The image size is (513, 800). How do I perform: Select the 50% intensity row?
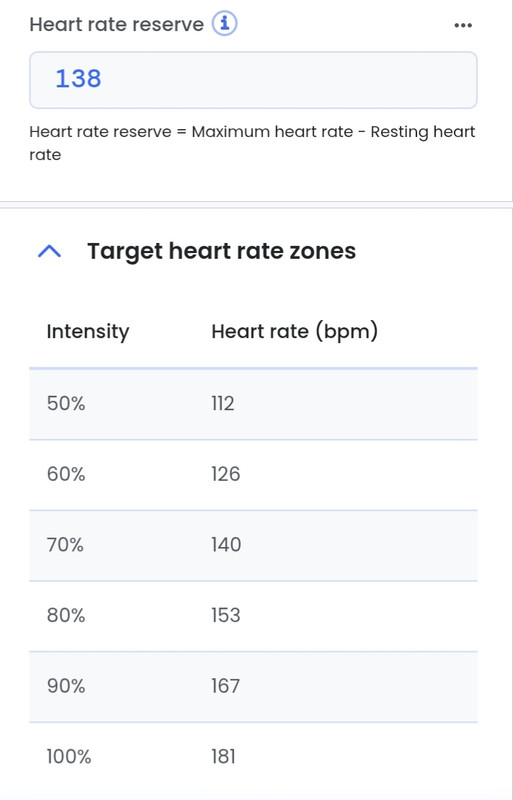(x=253, y=404)
